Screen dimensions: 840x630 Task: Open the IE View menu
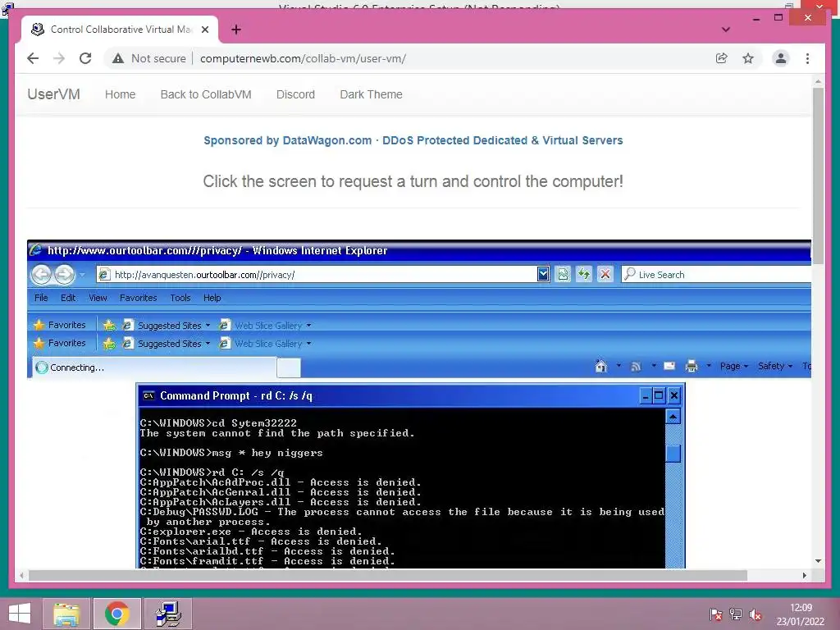click(x=98, y=298)
